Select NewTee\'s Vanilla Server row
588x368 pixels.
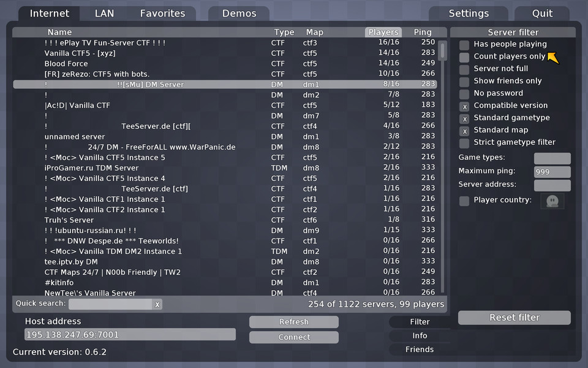coord(225,292)
